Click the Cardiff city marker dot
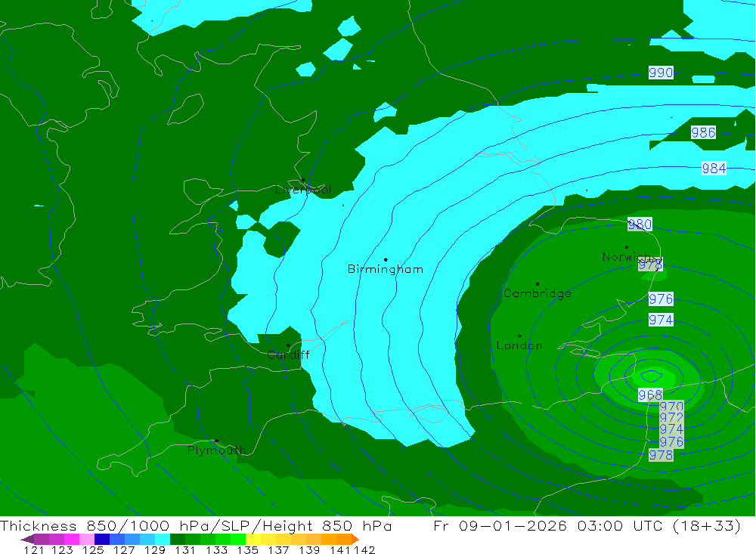Viewport: 756px width, 554px height. pos(288,345)
